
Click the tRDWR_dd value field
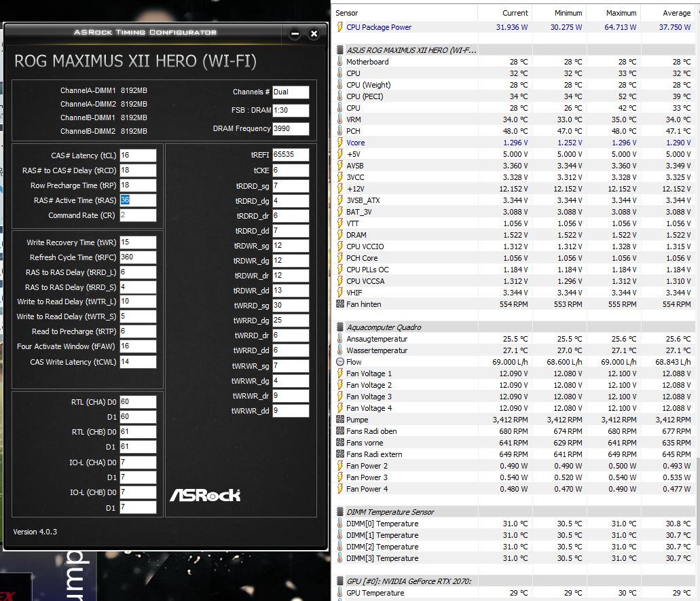point(291,290)
